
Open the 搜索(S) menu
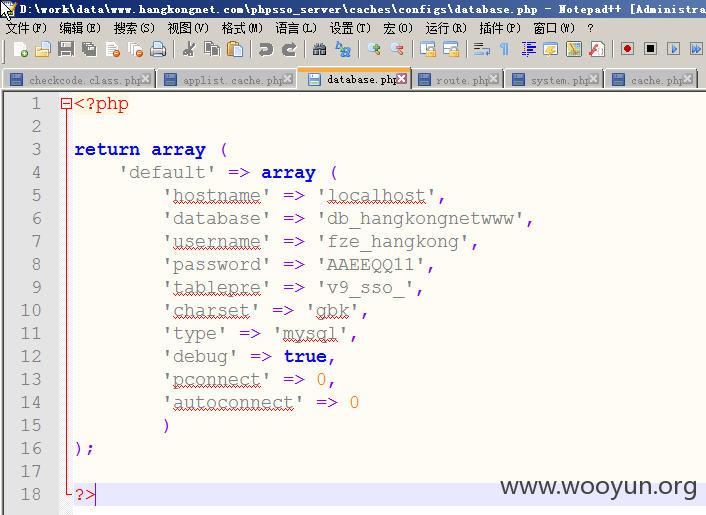134,28
